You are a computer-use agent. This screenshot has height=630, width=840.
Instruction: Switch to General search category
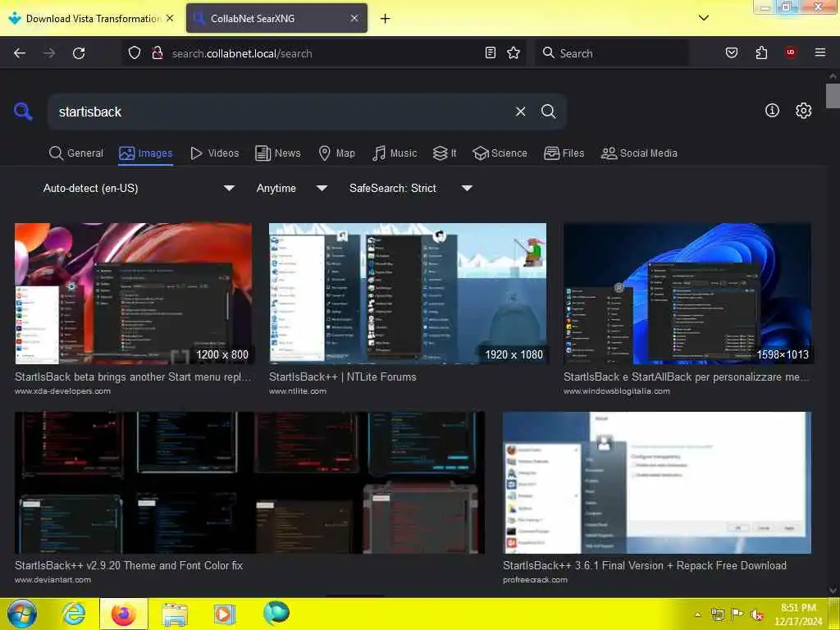76,153
